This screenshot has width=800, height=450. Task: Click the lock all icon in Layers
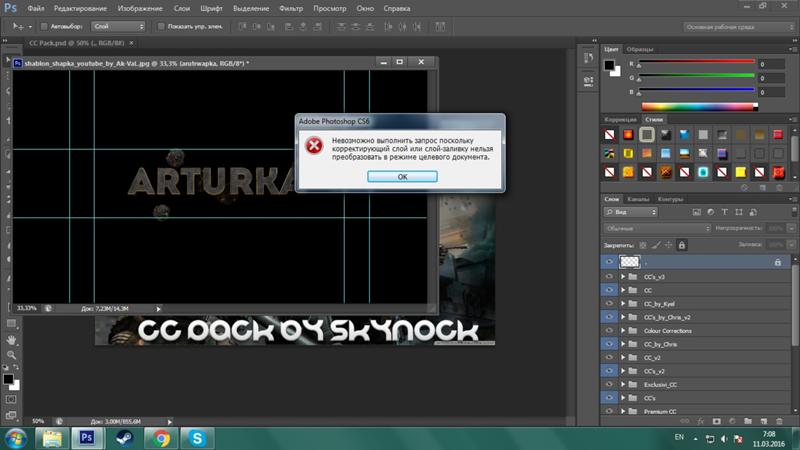(682, 245)
